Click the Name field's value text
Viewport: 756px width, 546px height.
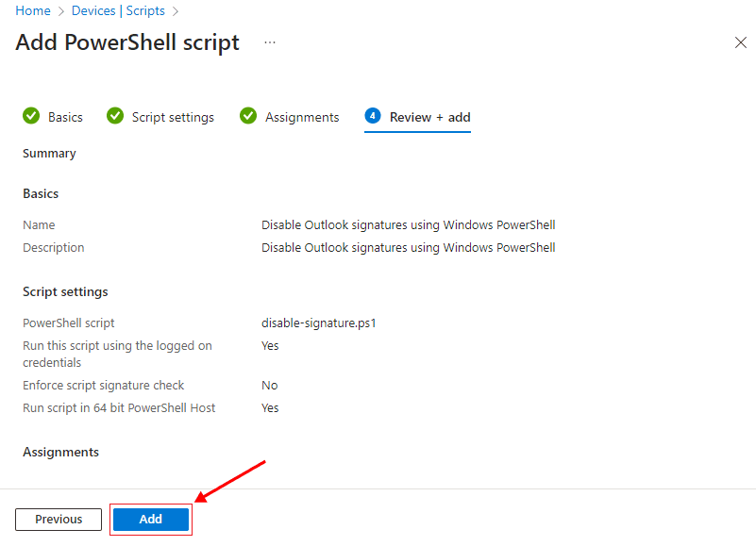coord(408,225)
